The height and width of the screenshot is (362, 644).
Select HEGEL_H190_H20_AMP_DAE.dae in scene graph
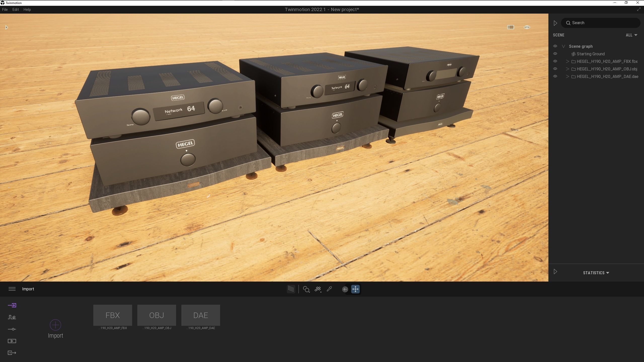tap(607, 77)
